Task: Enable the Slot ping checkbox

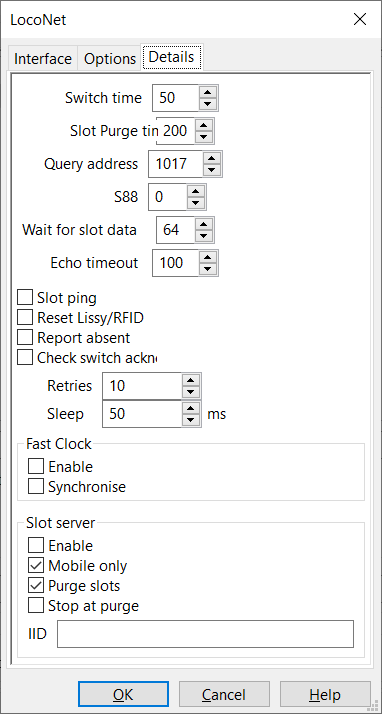Action: pyautogui.click(x=25, y=298)
